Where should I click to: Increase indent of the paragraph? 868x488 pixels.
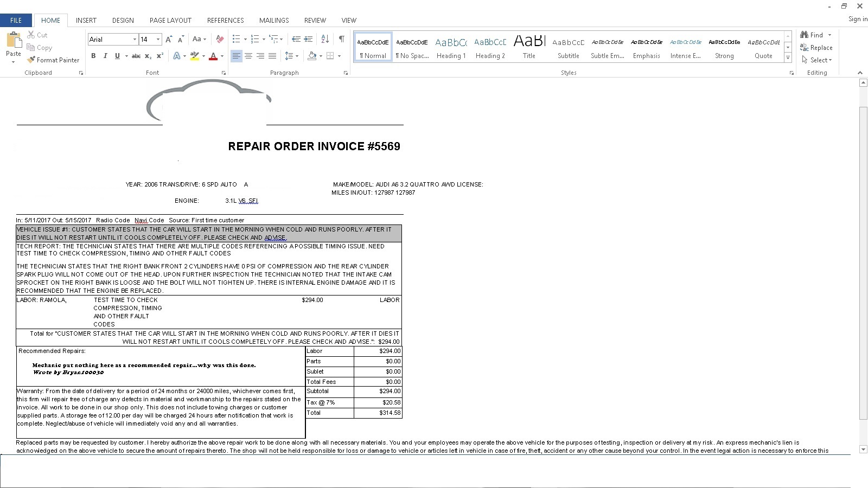coord(308,39)
